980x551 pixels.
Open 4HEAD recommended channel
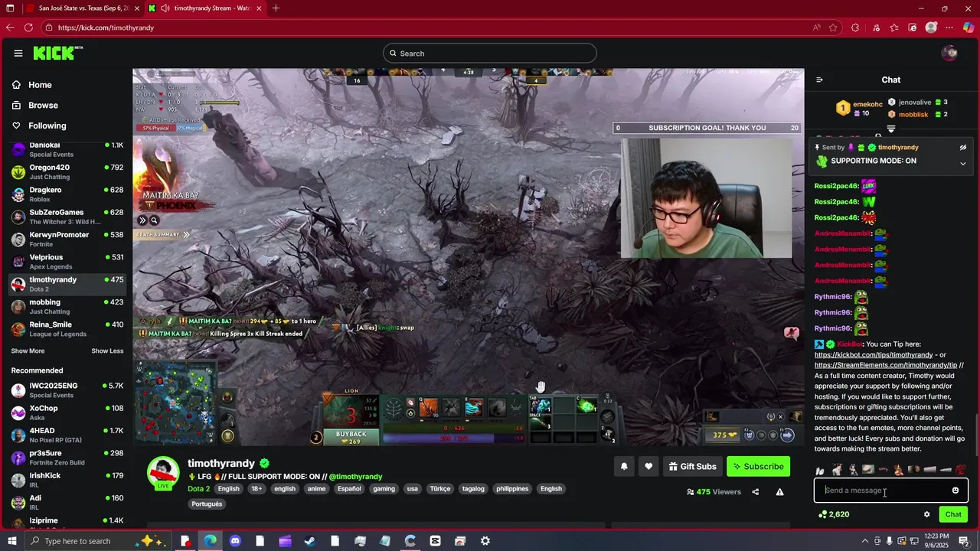pyautogui.click(x=67, y=435)
